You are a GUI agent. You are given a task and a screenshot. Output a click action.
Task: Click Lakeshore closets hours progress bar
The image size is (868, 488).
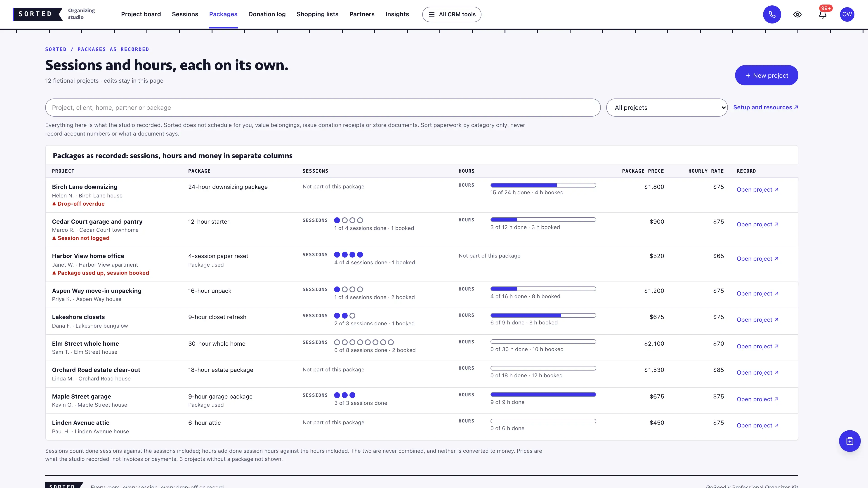[543, 316]
